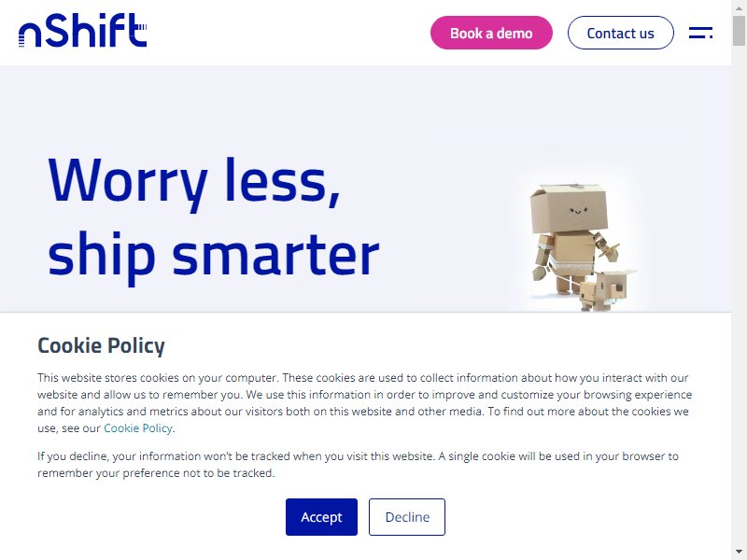
Task: Click the nShift logo
Action: pos(82,31)
